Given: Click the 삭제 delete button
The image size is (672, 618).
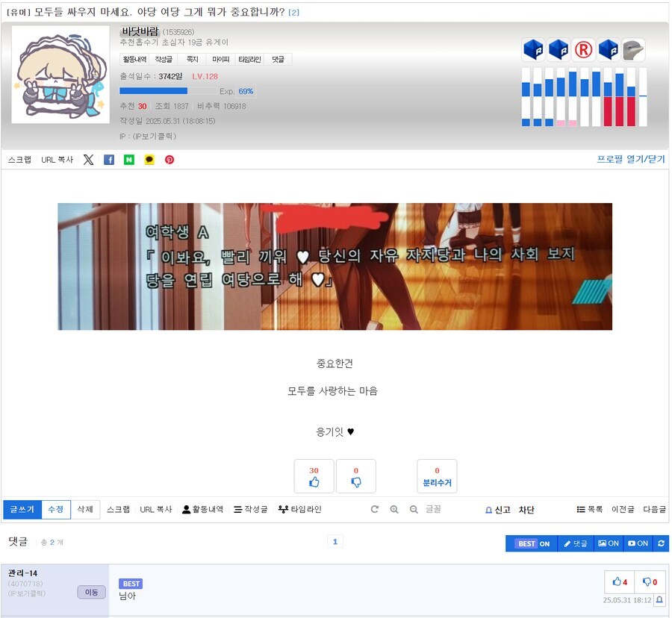Looking at the screenshot, I should [x=85, y=510].
